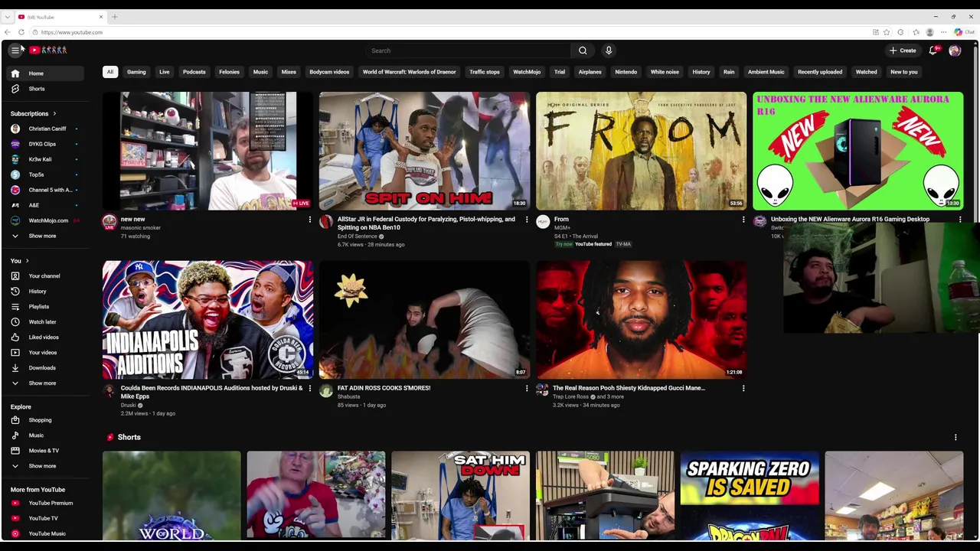Click the browser address bar URL
This screenshot has width=980, height=551.
tap(71, 32)
